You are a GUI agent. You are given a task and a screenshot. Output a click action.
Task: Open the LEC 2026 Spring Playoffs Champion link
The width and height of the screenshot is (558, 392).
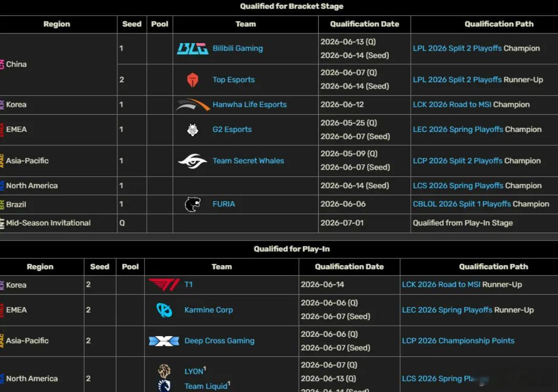(x=458, y=129)
